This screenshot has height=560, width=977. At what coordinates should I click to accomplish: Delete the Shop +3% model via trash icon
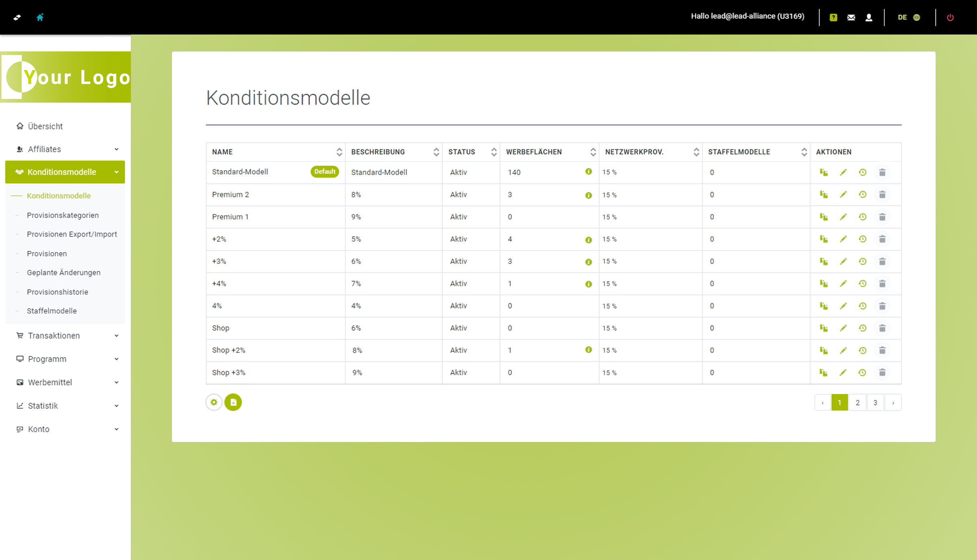(x=882, y=373)
